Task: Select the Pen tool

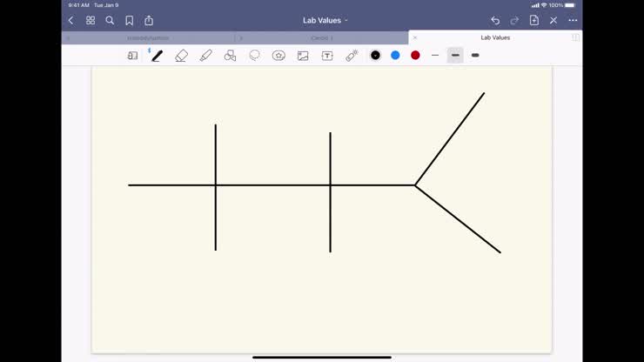Action: click(157, 55)
